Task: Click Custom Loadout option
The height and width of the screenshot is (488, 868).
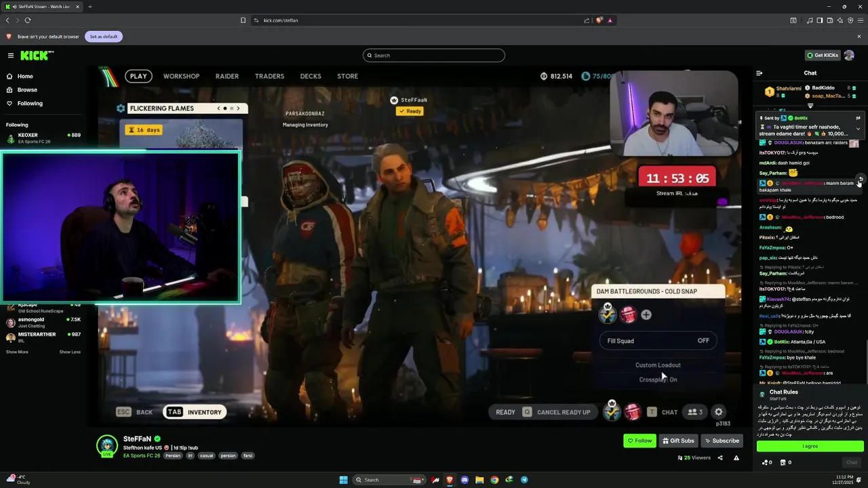Action: (658, 365)
